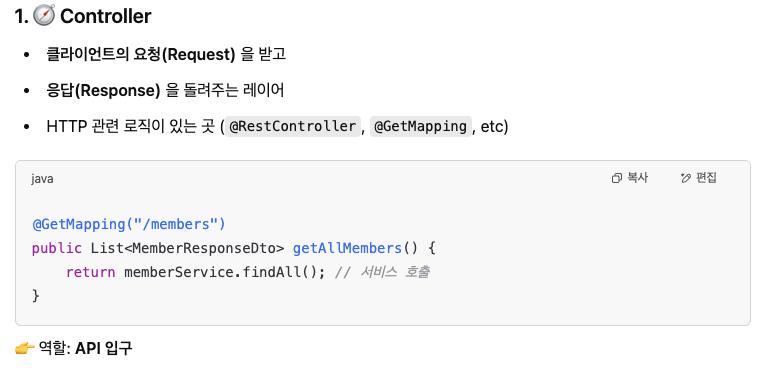The width and height of the screenshot is (772, 368).
Task: Click the pointing hand emoji before 역할
Action: [25, 349]
